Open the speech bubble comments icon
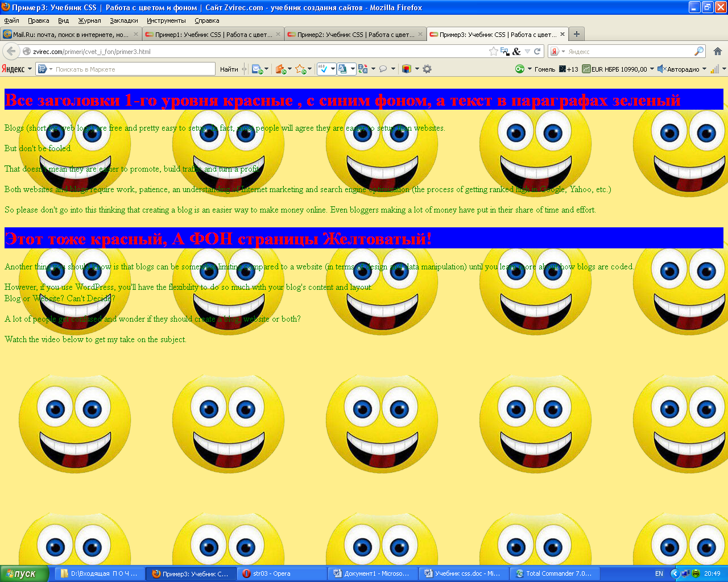The height and width of the screenshot is (582, 728). (383, 69)
